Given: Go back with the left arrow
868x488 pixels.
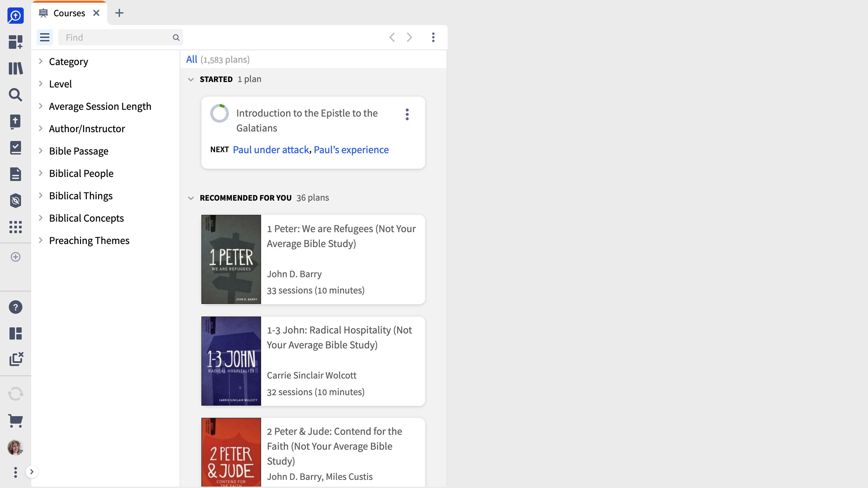Looking at the screenshot, I should tap(392, 37).
